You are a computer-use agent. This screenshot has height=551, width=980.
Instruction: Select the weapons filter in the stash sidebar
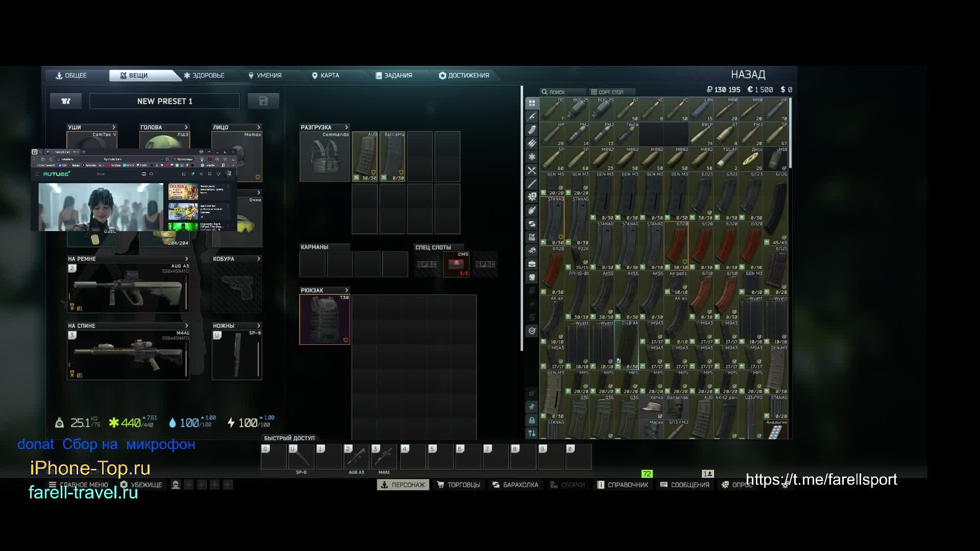point(532,117)
